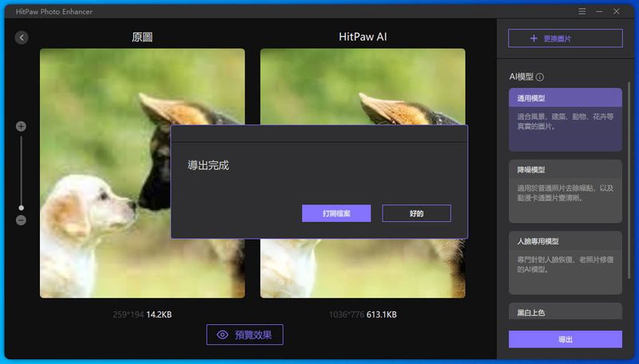The height and width of the screenshot is (364, 639).
Task: Click the 14.2KB file size text
Action: click(159, 315)
